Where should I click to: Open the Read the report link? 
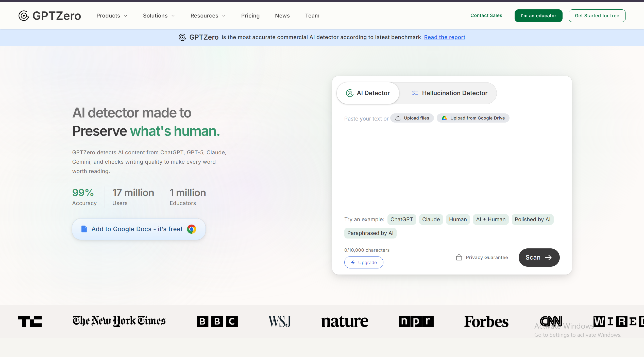445,37
